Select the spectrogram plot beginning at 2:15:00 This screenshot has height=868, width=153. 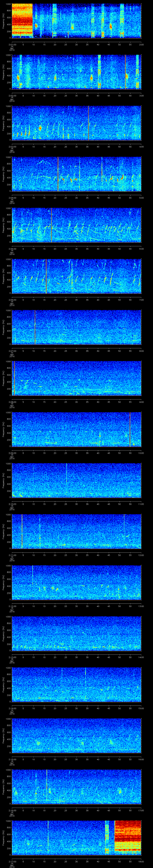pyautogui.click(x=76, y=735)
